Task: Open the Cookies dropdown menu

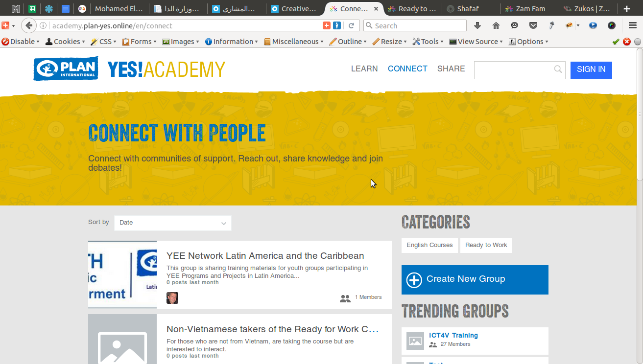Action: (66, 42)
